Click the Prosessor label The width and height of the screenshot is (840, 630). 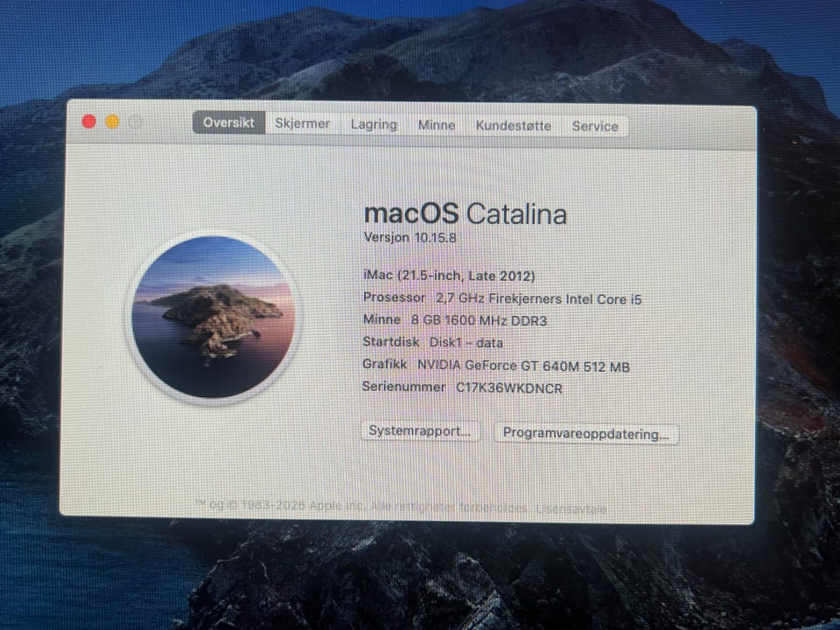pos(394,297)
